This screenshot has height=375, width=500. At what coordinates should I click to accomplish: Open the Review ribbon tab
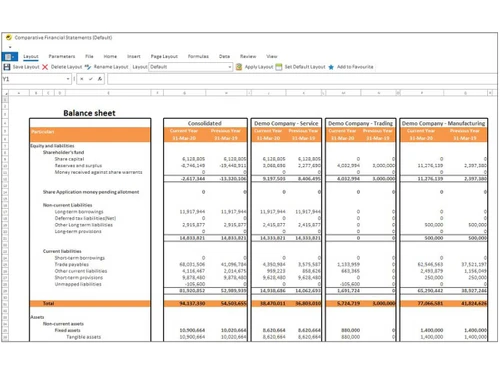(248, 56)
